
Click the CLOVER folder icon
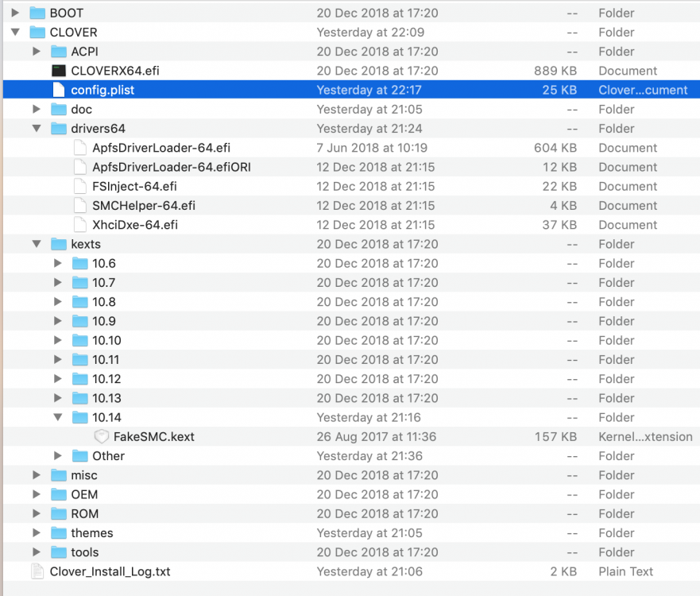[37, 32]
